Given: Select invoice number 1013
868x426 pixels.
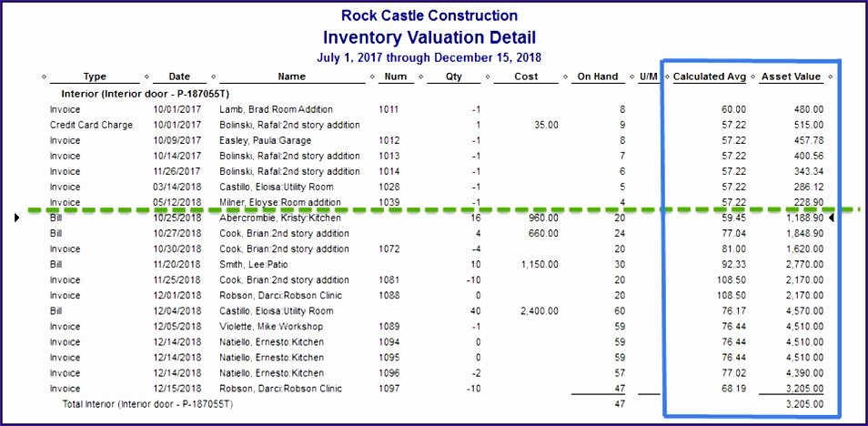Looking at the screenshot, I should coord(389,157).
